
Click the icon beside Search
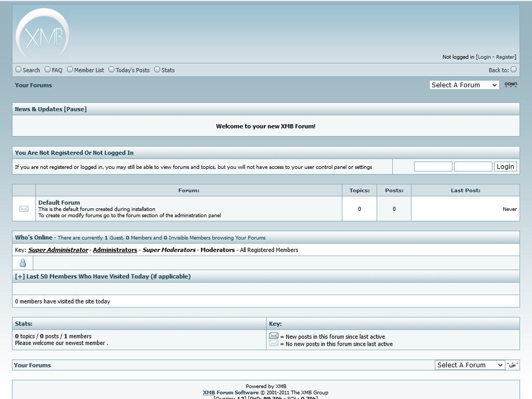pos(18,70)
